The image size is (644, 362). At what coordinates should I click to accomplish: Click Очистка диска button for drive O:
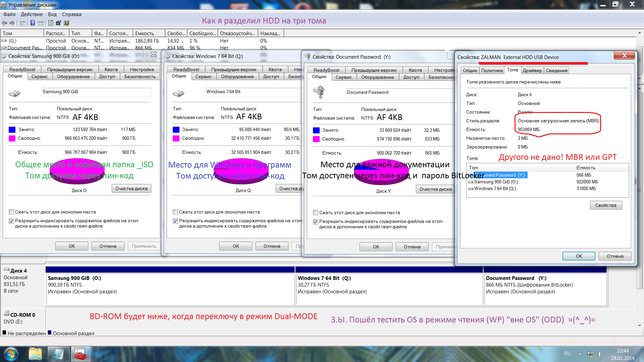(131, 188)
